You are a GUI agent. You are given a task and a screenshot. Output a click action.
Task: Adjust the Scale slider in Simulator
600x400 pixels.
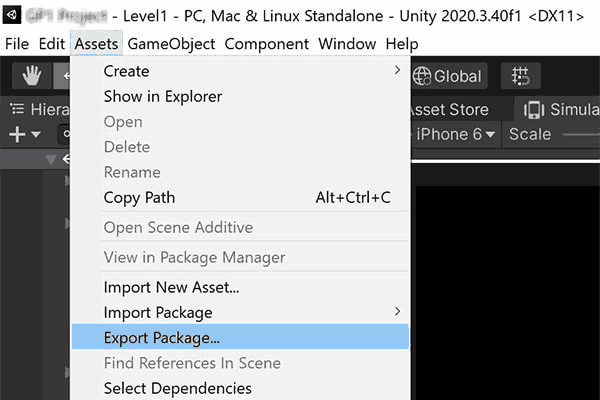click(x=581, y=134)
